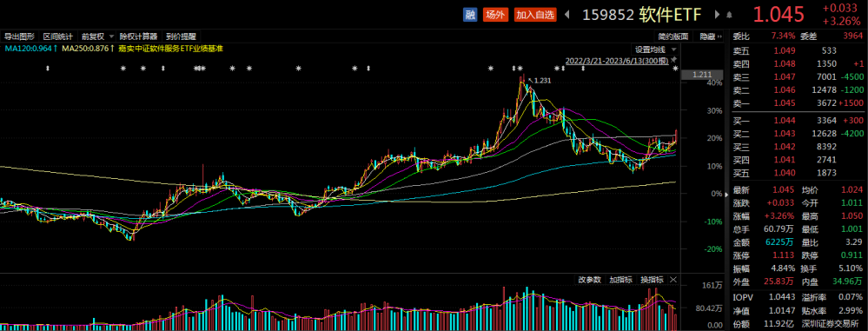The image size is (868, 331).
Task: Click the 159852 软件ETF title
Action: click(x=641, y=15)
